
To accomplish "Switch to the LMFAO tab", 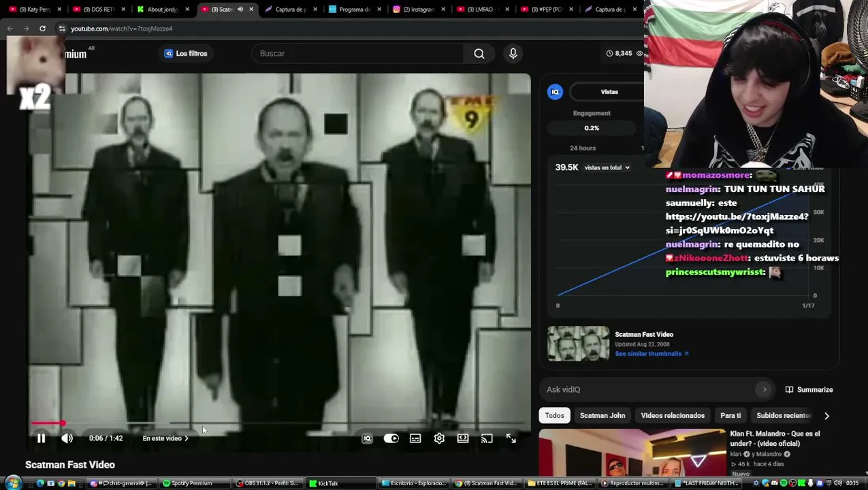I will (482, 10).
